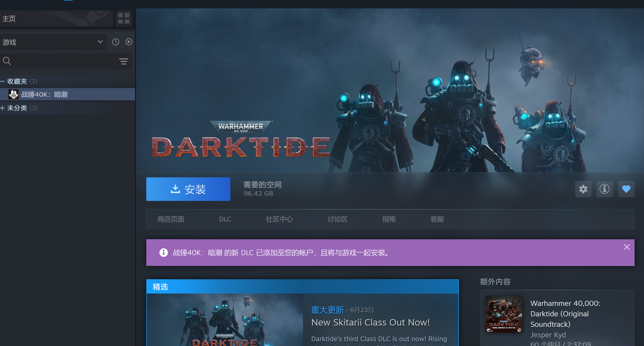644x346 pixels.
Task: Click the game icon beside 战锤40K:暗潮
Action: coord(13,94)
